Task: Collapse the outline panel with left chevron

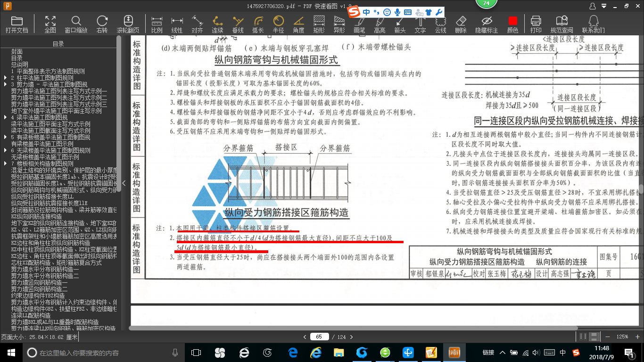Action: (x=124, y=183)
